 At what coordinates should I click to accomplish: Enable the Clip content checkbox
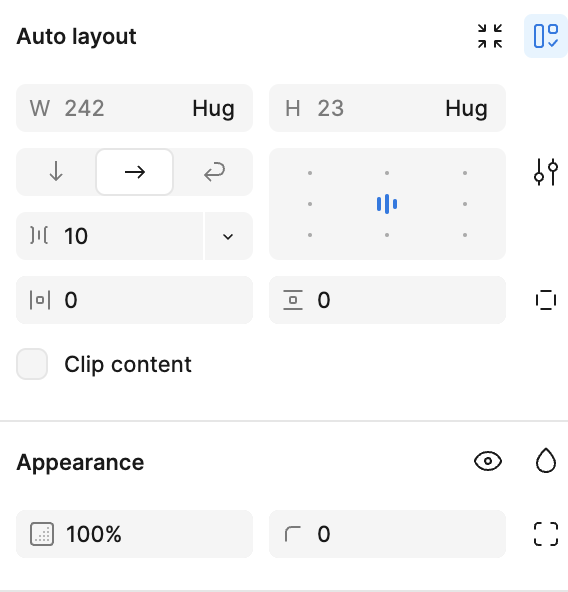[x=32, y=364]
